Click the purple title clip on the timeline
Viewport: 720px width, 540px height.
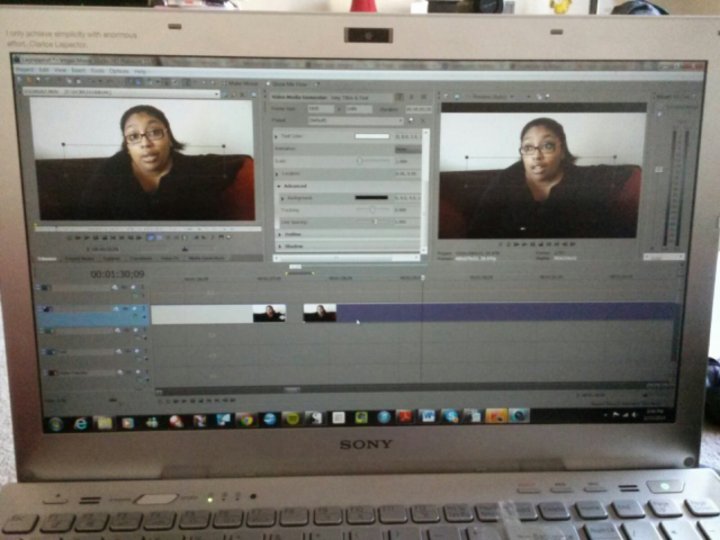pyautogui.click(x=500, y=312)
